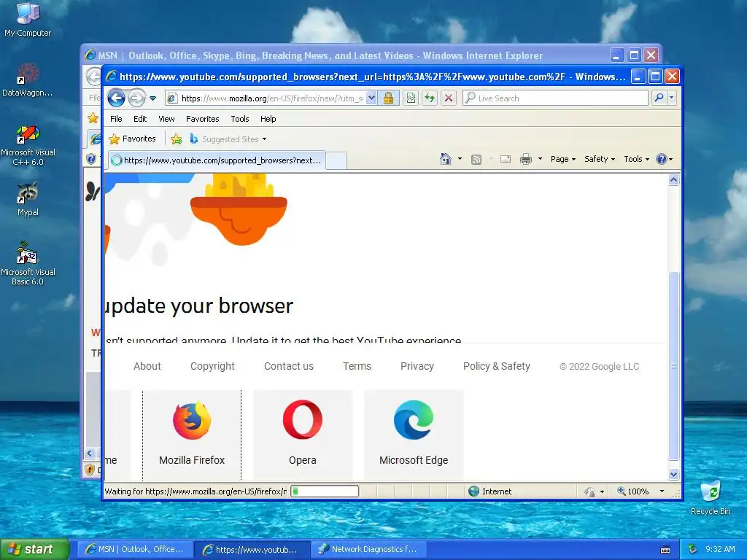Open the recent pages dropdown arrow
This screenshot has height=560, width=747.
[x=153, y=98]
